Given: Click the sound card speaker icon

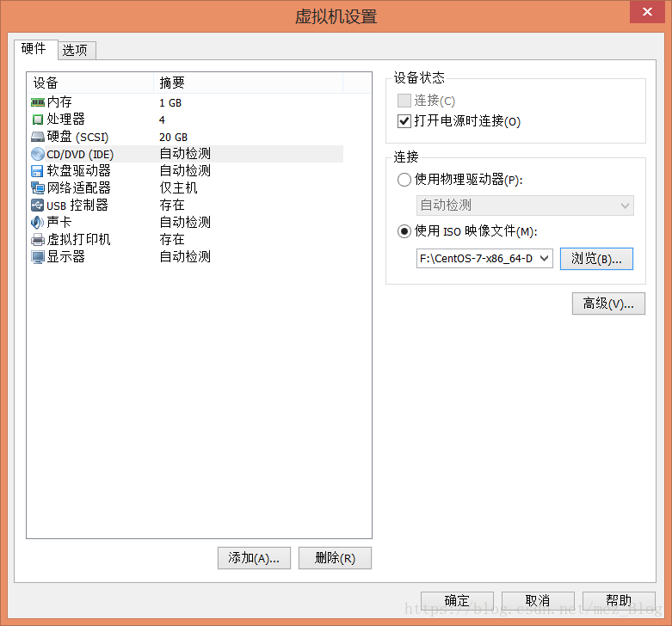Looking at the screenshot, I should 38,222.
